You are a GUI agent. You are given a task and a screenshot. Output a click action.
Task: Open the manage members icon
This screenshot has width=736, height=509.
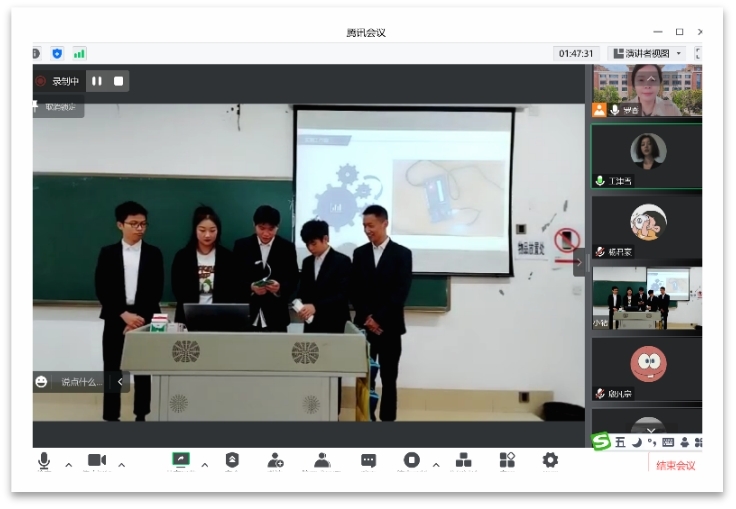tap(322, 460)
